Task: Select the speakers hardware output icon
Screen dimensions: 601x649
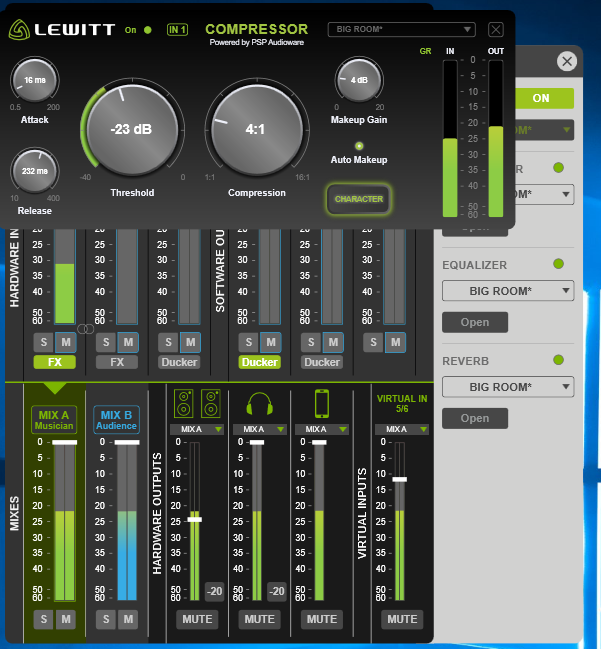Action: [197, 403]
